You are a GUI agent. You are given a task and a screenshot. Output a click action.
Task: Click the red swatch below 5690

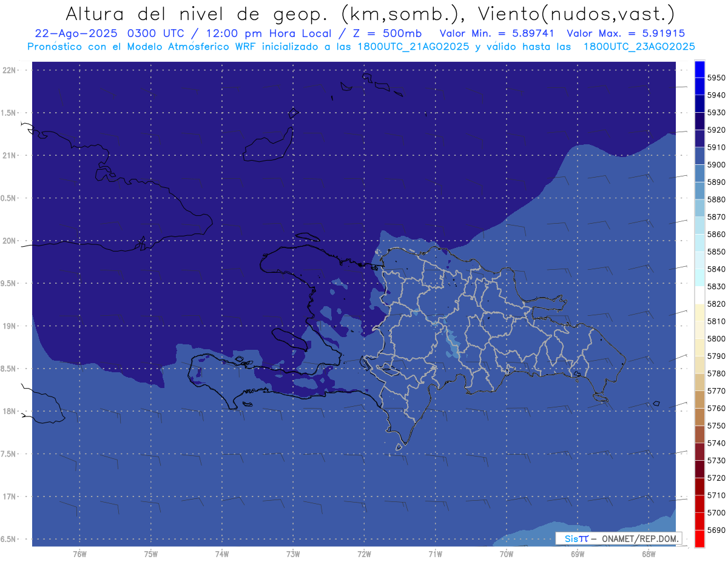pyautogui.click(x=699, y=539)
